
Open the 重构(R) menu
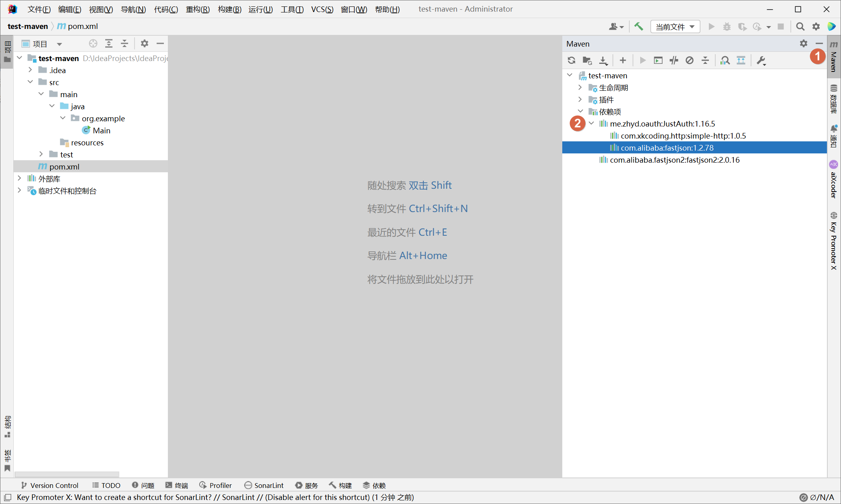198,9
